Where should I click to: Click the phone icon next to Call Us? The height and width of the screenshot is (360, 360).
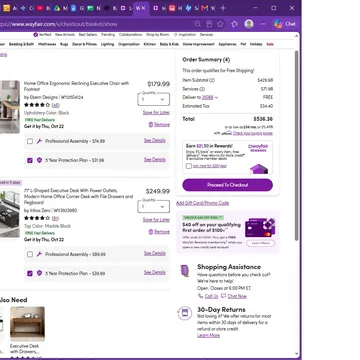[200, 296]
